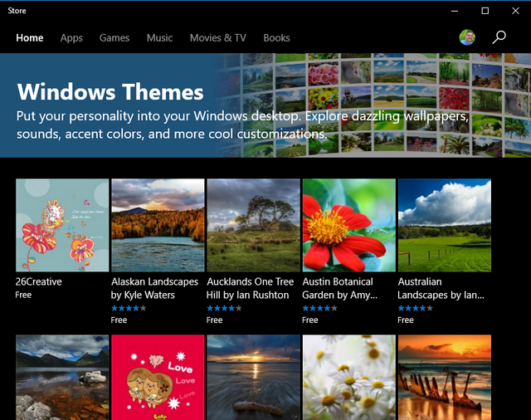Maximize the Store window

[x=485, y=11]
